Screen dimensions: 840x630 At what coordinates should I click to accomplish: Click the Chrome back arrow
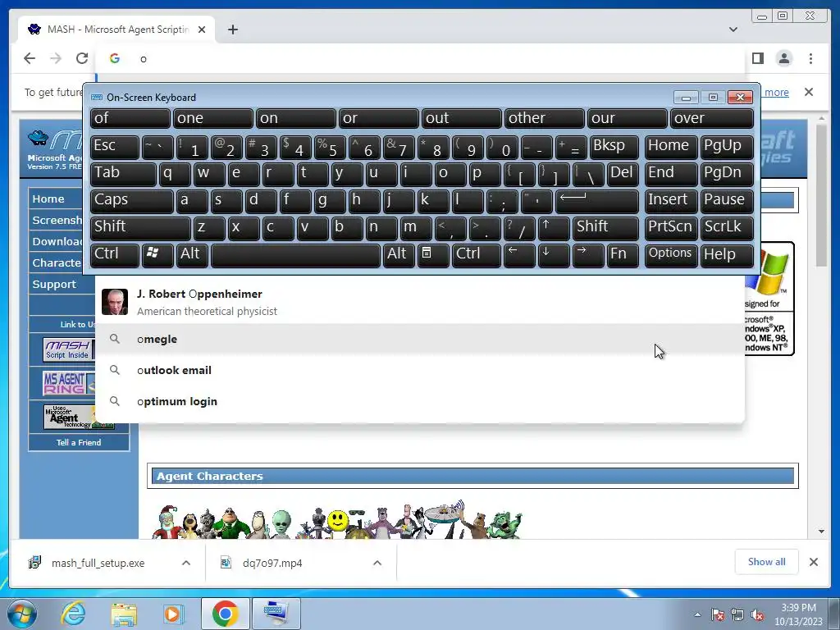tap(30, 58)
